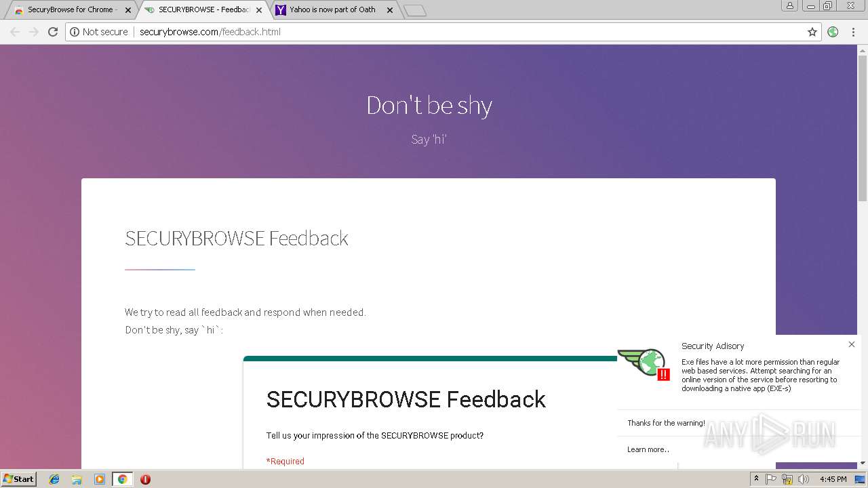Go forward to next page
Screen dimensions: 868x488
tap(34, 32)
